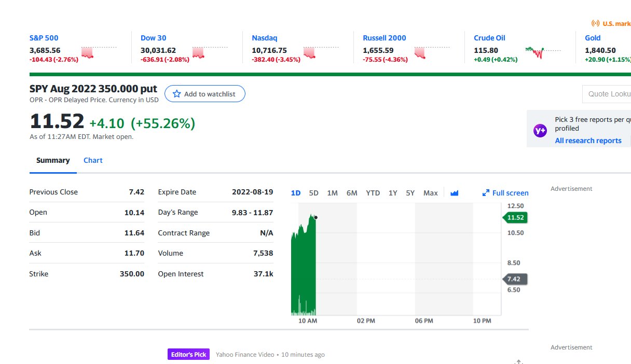631x364 pixels.
Task: Click the current price dot on chart
Action: coord(315,217)
